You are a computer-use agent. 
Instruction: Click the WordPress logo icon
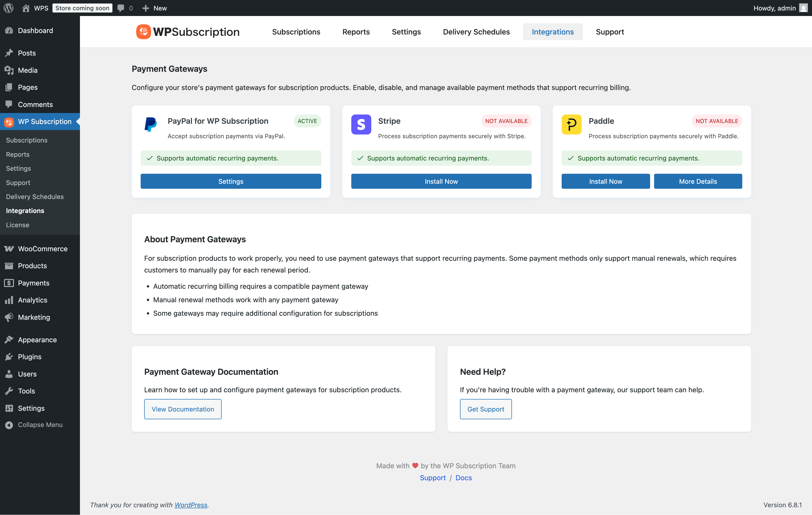click(x=8, y=8)
